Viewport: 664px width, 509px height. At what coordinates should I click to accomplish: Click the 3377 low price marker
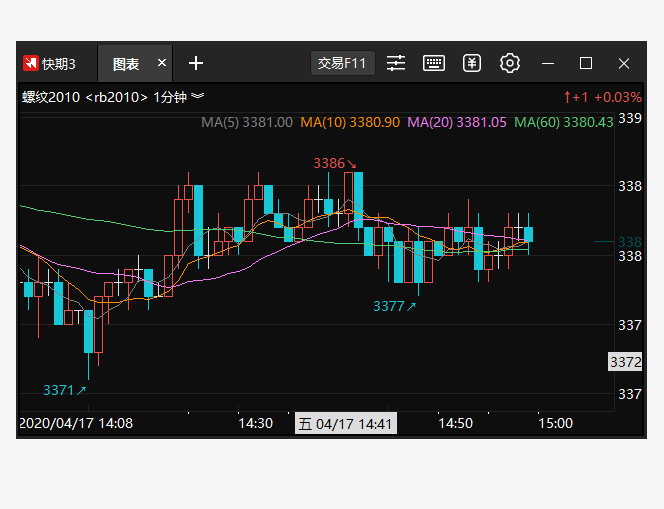coord(394,306)
